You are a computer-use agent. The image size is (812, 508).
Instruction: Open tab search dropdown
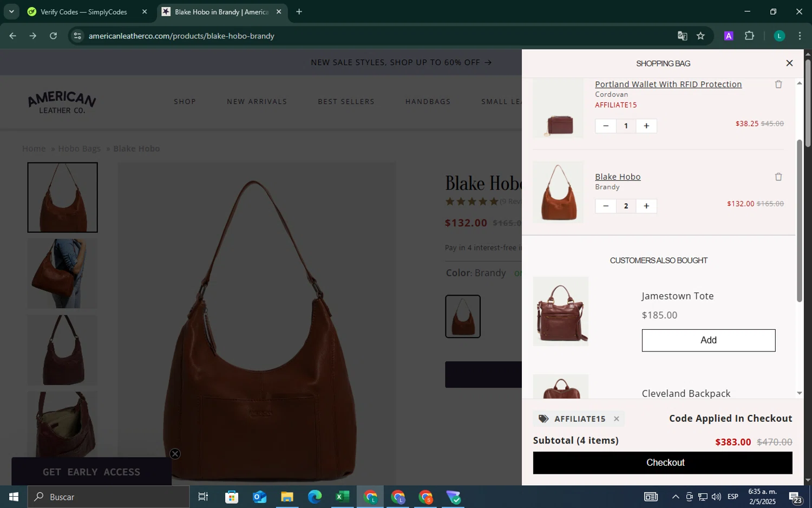pos(11,12)
